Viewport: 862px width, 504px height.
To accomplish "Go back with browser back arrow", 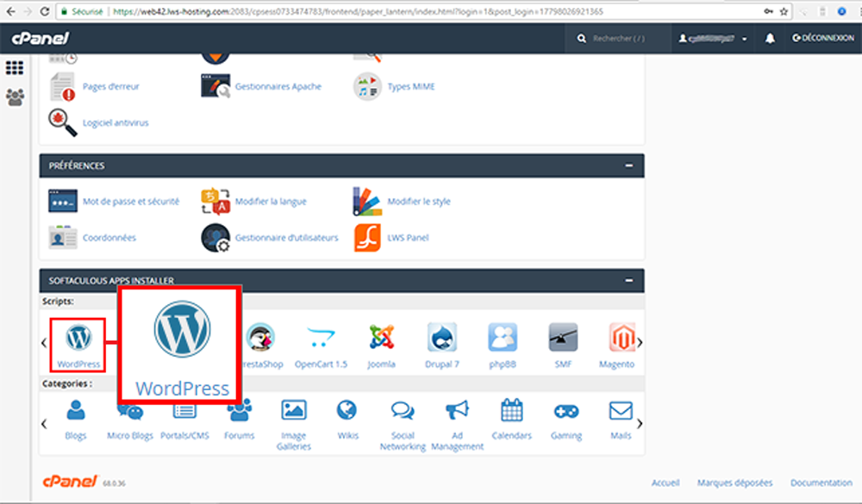I will click(x=10, y=11).
